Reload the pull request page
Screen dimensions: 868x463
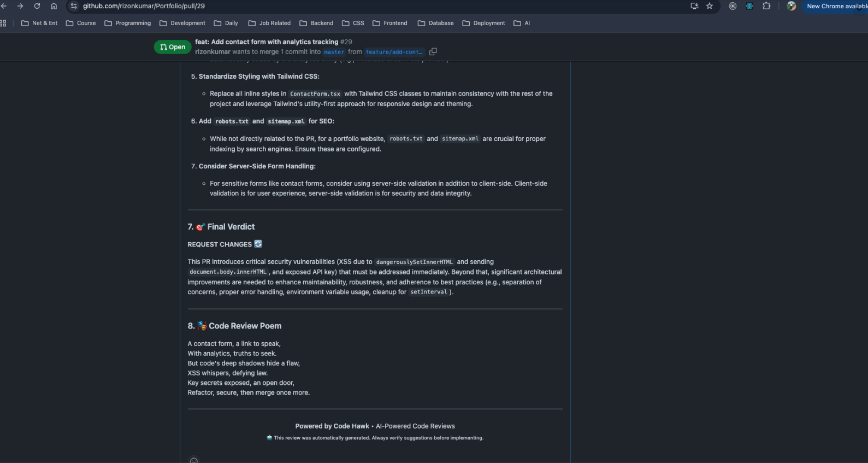(x=37, y=6)
